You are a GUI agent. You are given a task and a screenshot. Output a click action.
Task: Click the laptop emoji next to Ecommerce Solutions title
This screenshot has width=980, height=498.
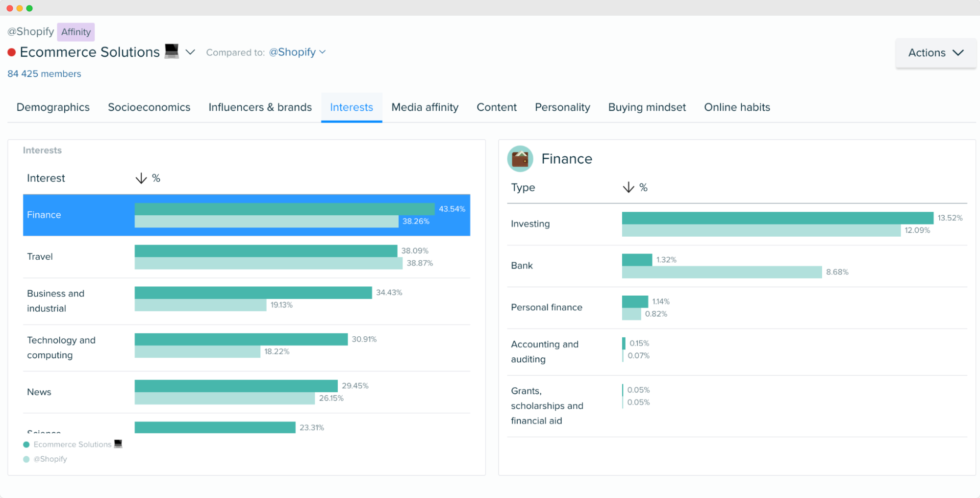click(x=172, y=51)
